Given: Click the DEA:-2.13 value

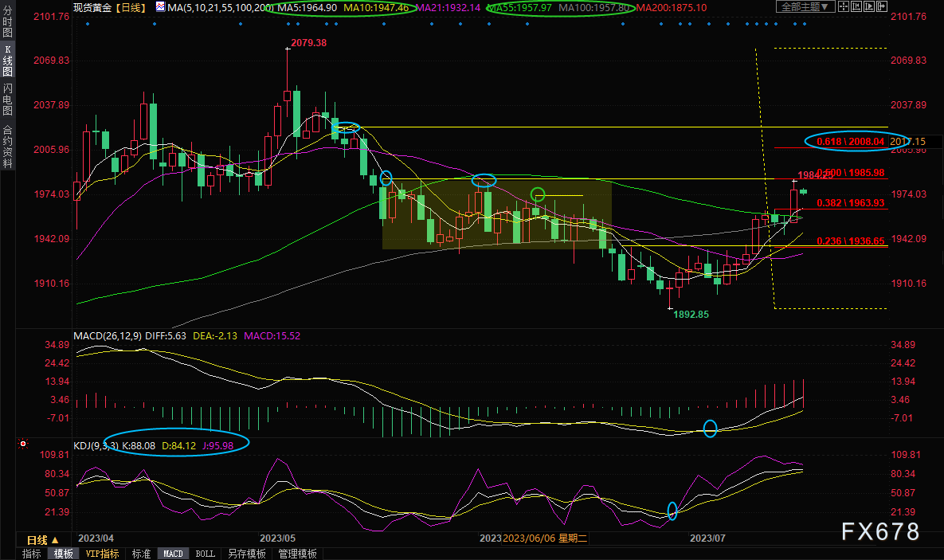Looking at the screenshot, I should (x=215, y=335).
